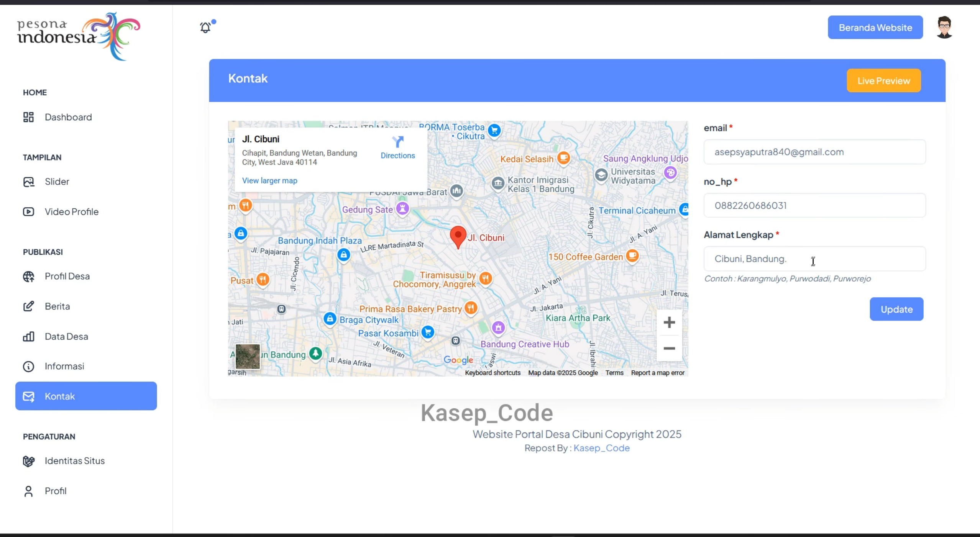This screenshot has width=980, height=537.
Task: Click the Data Desa chart icon
Action: tap(28, 336)
